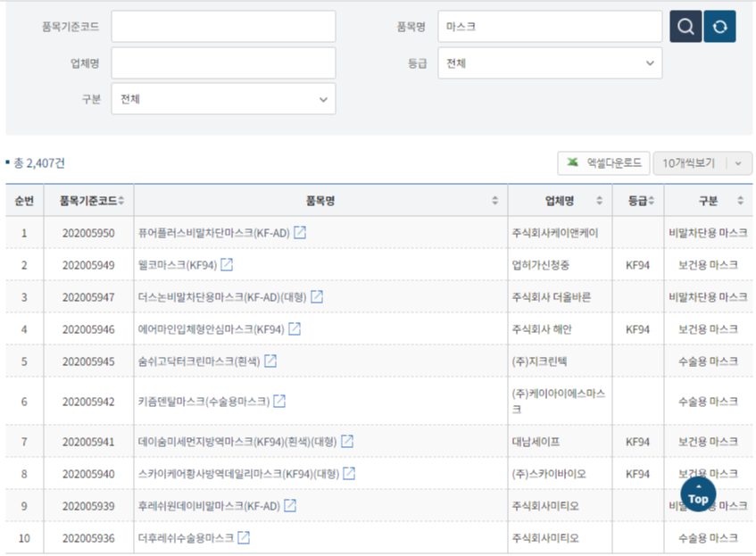Open external link icon for 퓨어플러스비말차단마스크(KF-AD)
Screen dimensions: 756x556
click(x=300, y=232)
